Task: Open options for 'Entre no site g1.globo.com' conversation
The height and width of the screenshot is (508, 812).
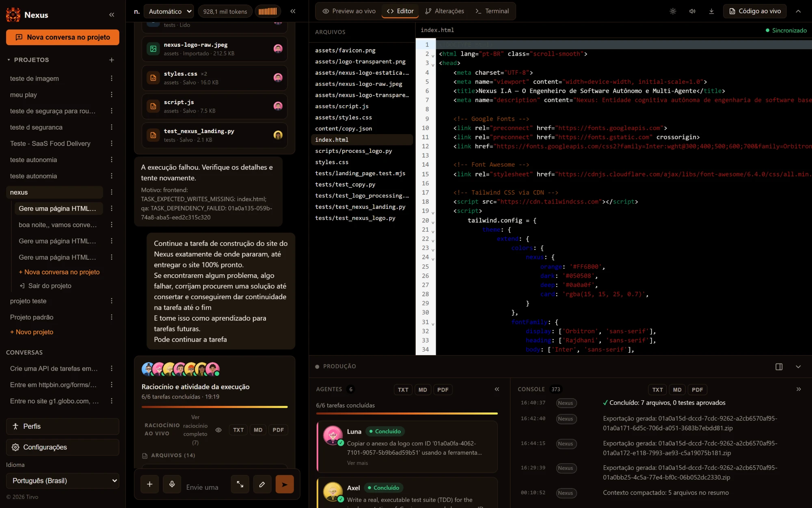Action: [x=112, y=401]
